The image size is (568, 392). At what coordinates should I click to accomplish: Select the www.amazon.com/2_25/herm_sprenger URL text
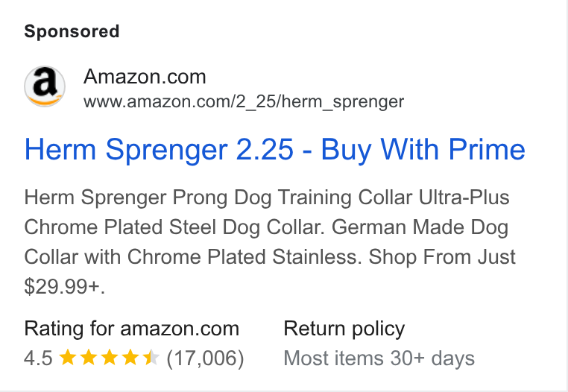pyautogui.click(x=244, y=101)
